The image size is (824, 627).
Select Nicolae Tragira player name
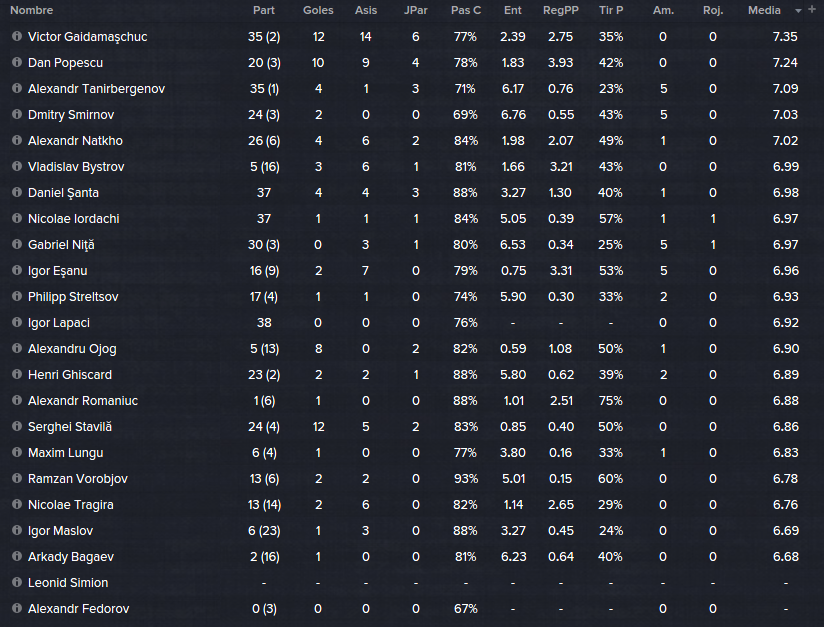pyautogui.click(x=70, y=505)
